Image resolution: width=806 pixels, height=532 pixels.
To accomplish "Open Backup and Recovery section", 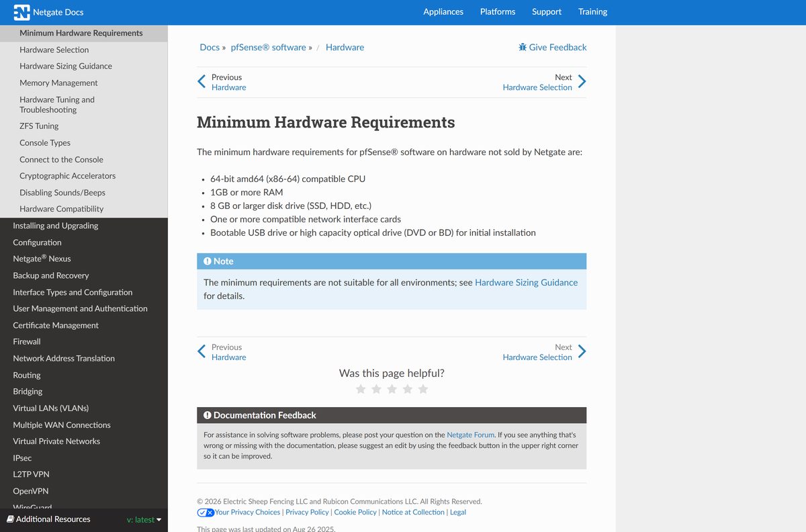I will click(84, 275).
